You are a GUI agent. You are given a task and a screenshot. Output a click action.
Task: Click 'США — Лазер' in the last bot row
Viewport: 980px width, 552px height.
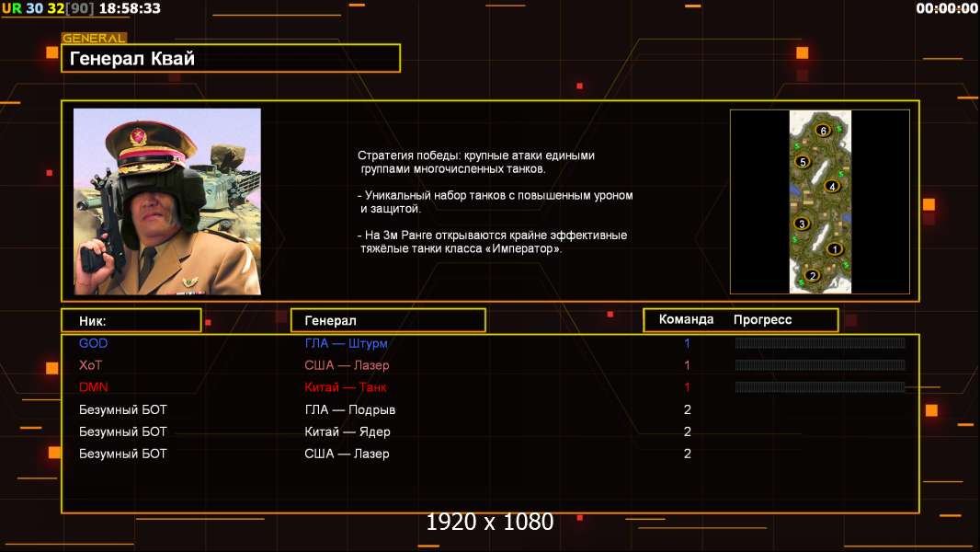point(347,454)
